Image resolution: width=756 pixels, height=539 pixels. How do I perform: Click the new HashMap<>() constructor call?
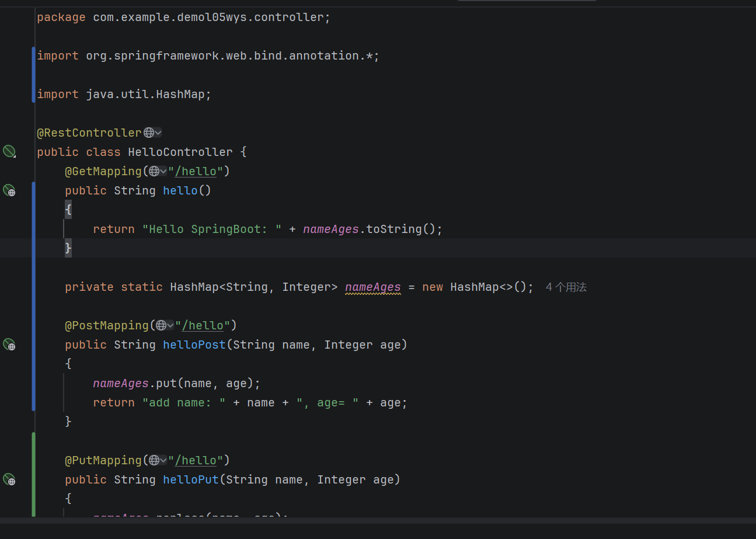[475, 287]
